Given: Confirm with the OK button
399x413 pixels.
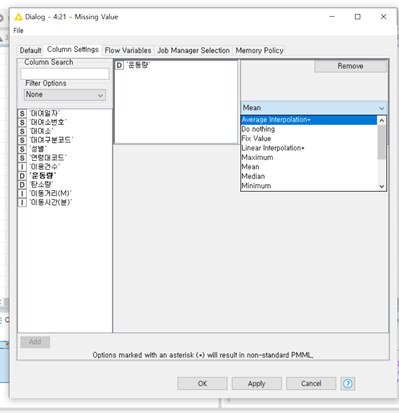Looking at the screenshot, I should 202,384.
